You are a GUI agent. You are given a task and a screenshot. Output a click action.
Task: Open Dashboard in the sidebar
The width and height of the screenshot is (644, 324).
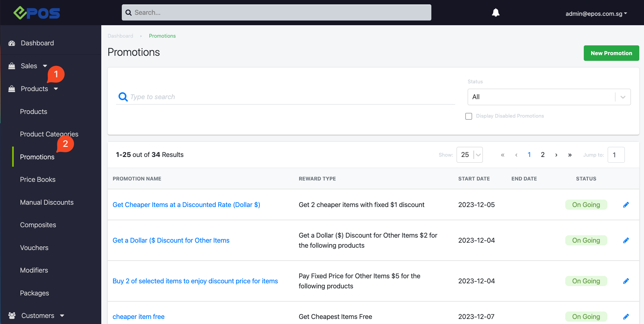[37, 43]
